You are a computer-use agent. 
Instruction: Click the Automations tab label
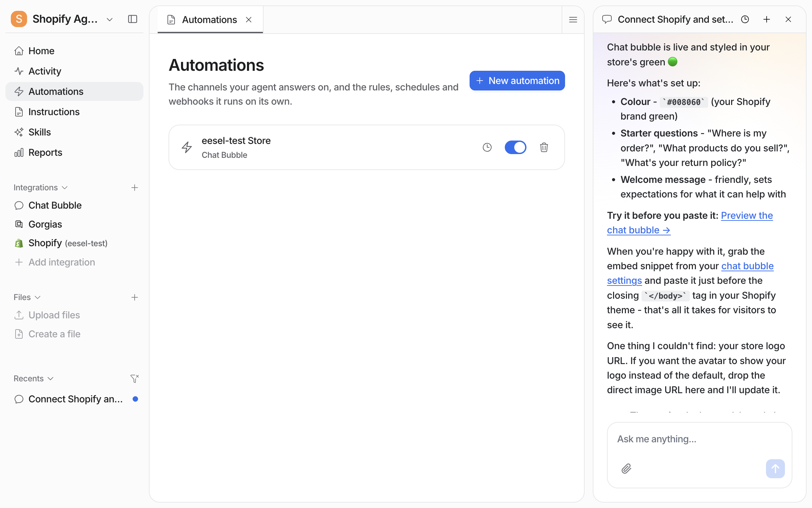pos(209,20)
